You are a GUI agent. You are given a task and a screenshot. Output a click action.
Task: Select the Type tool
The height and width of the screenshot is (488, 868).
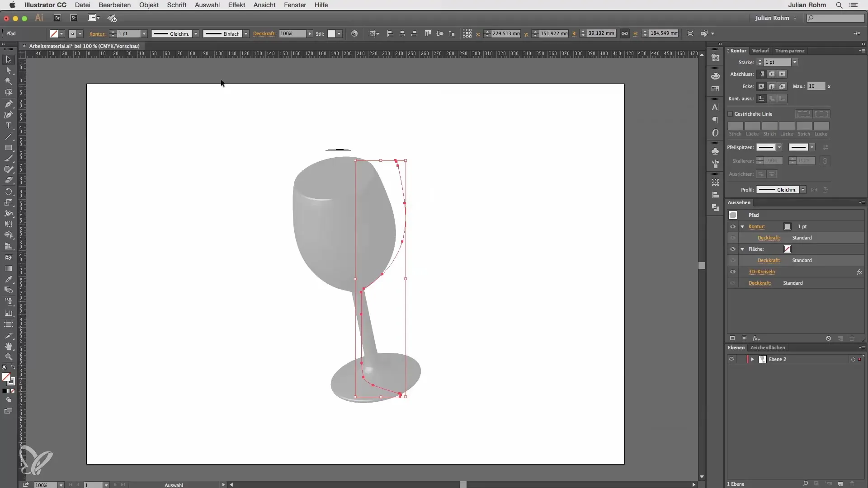click(8, 126)
